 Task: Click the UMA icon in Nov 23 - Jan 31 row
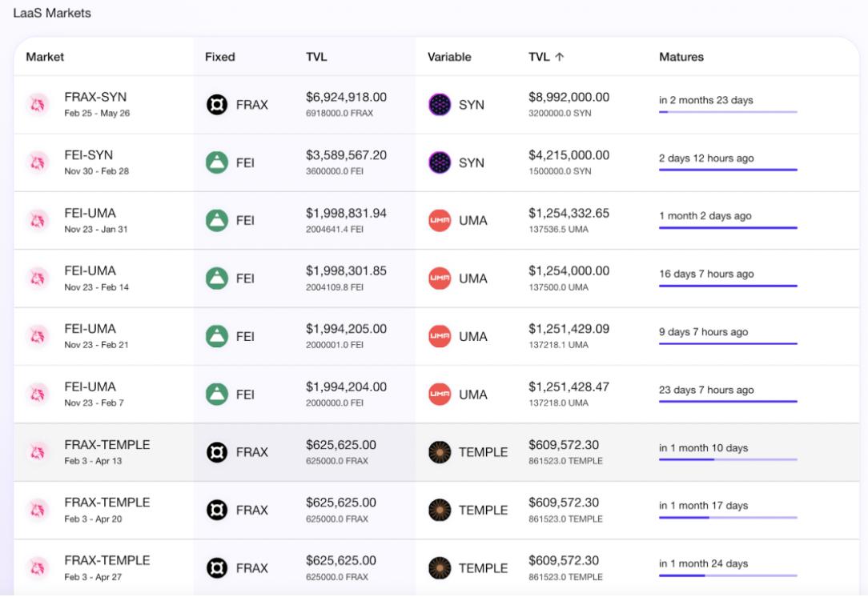point(440,221)
